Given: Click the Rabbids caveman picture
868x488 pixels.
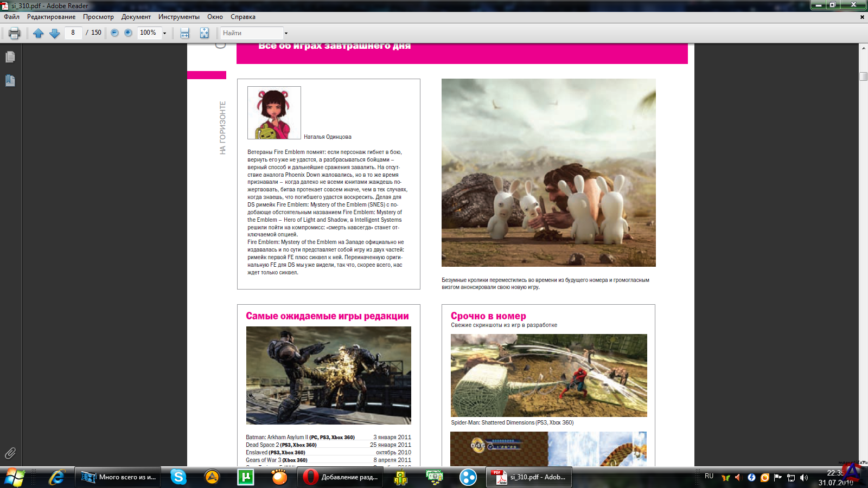Looking at the screenshot, I should tap(548, 172).
